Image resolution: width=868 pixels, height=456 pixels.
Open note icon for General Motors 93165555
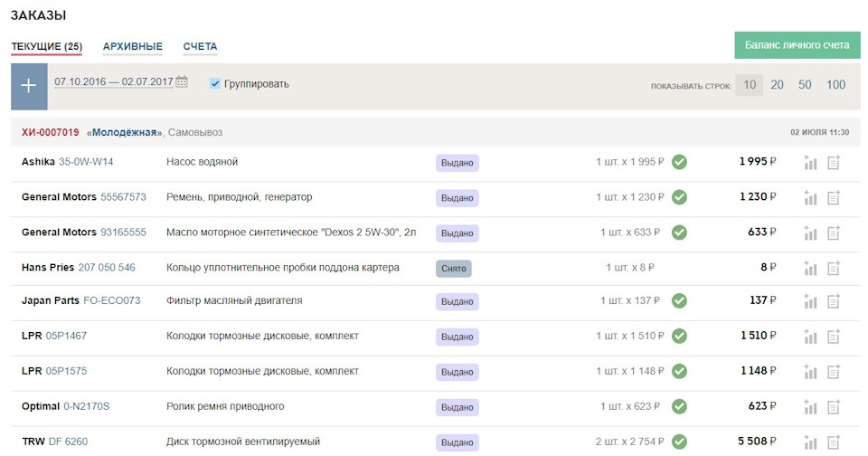point(834,233)
